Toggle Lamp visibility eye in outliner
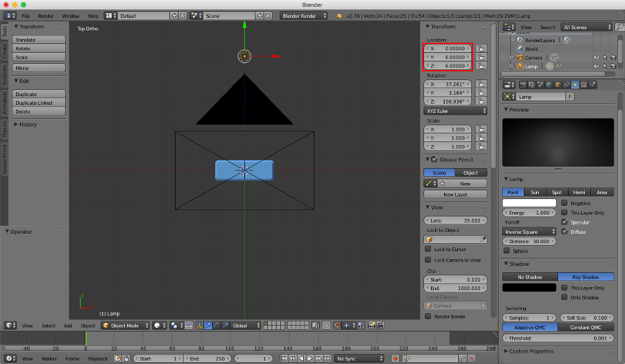This screenshot has height=364, width=625. coord(596,66)
